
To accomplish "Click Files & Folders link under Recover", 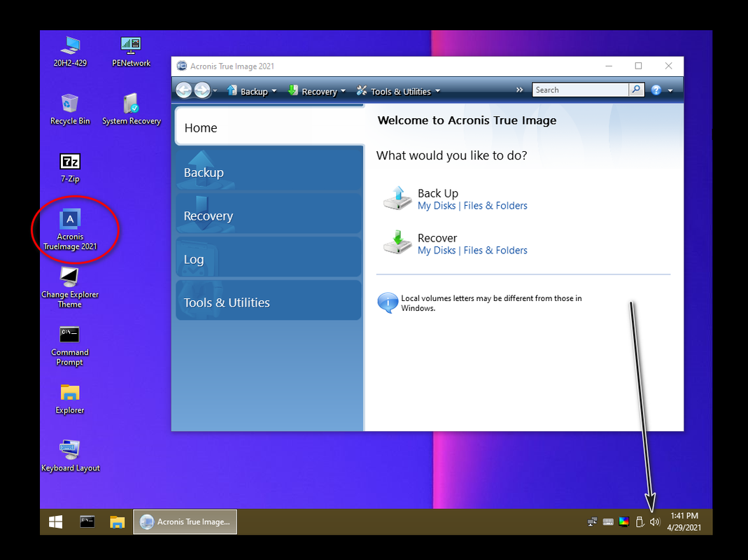I will pos(495,250).
